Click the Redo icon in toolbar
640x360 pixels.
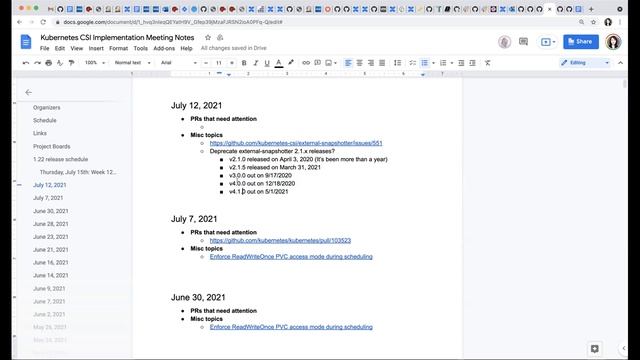coord(37,63)
